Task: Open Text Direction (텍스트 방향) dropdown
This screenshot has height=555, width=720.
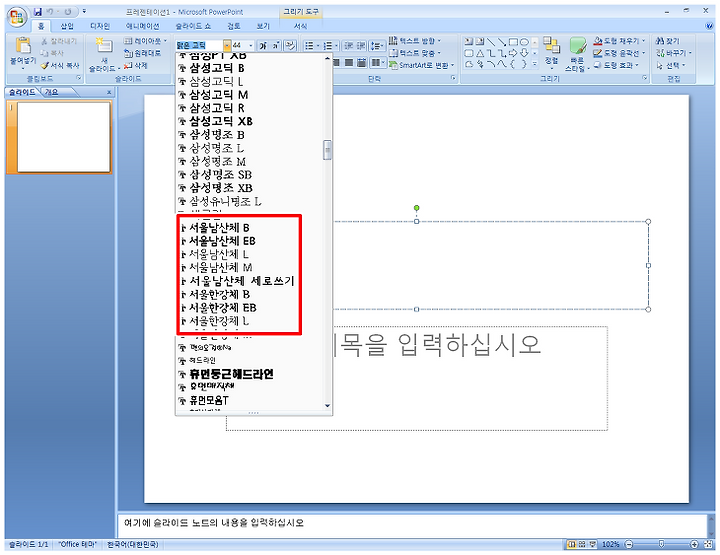Action: pyautogui.click(x=415, y=41)
